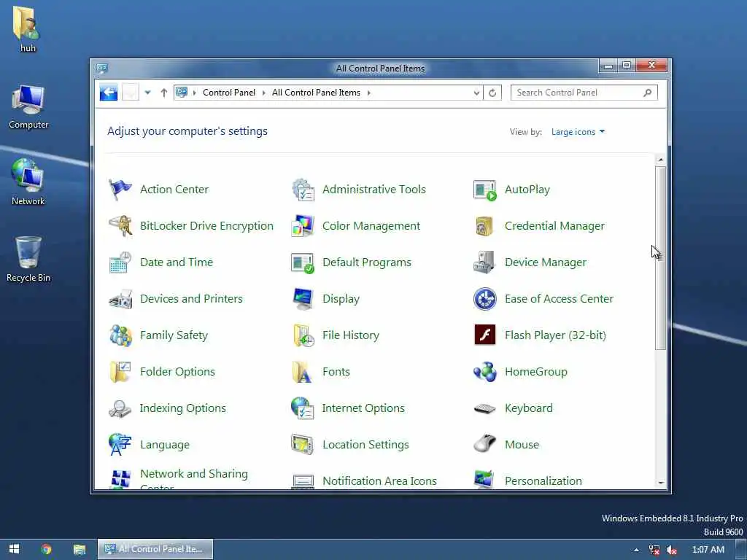Screen dimensions: 747x560
Task: Expand the chevron before Control Panel breadcrumb
Action: click(194, 93)
